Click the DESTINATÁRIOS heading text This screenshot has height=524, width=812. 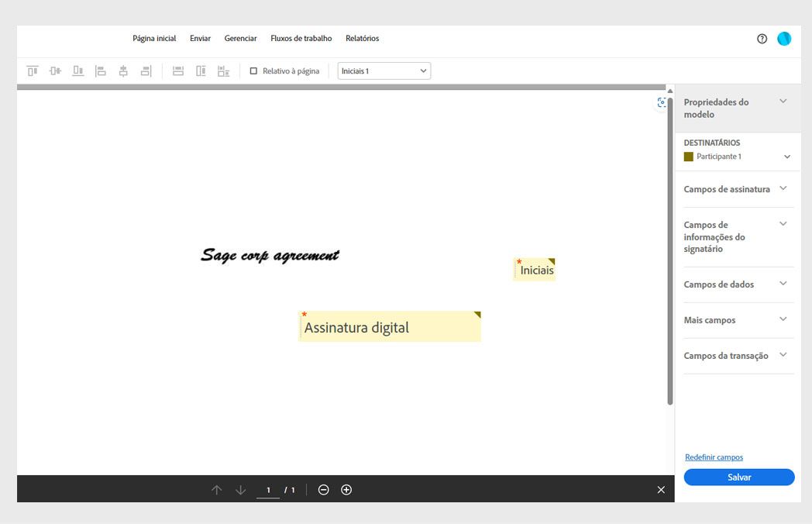pyautogui.click(x=711, y=143)
